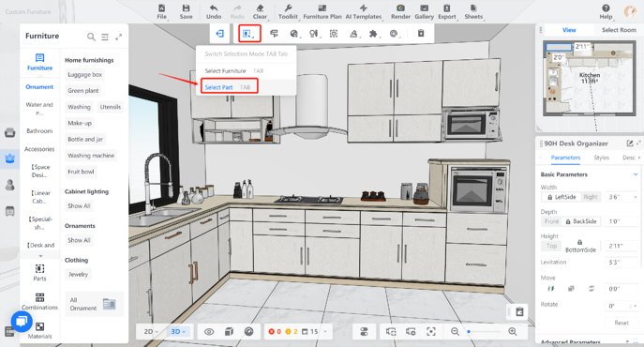Open the Toolkit wrench icon

coord(288,8)
